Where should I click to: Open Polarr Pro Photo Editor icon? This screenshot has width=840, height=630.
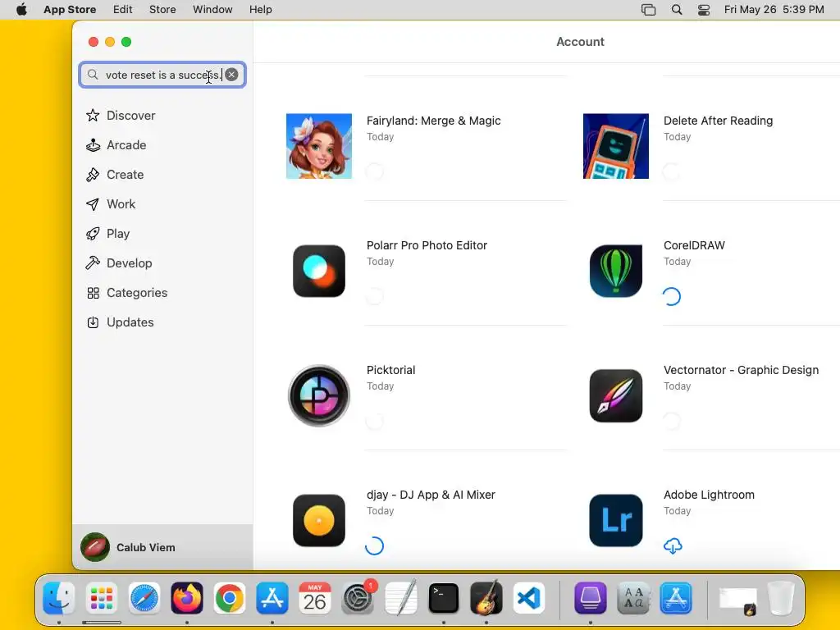tap(319, 271)
